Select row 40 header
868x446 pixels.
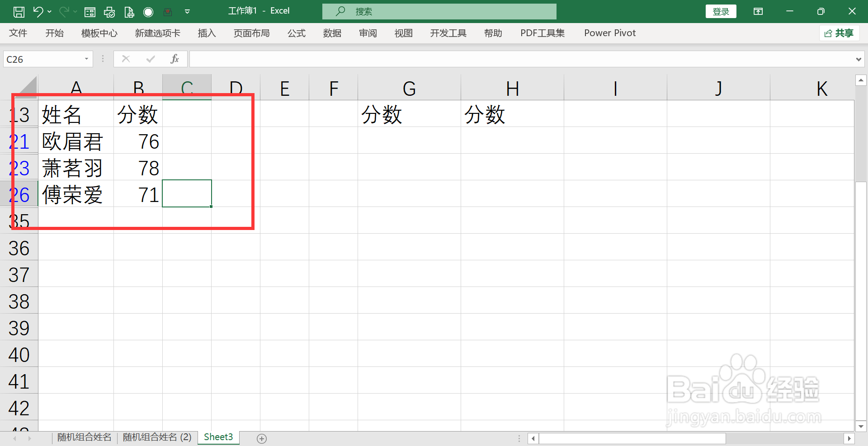click(19, 354)
